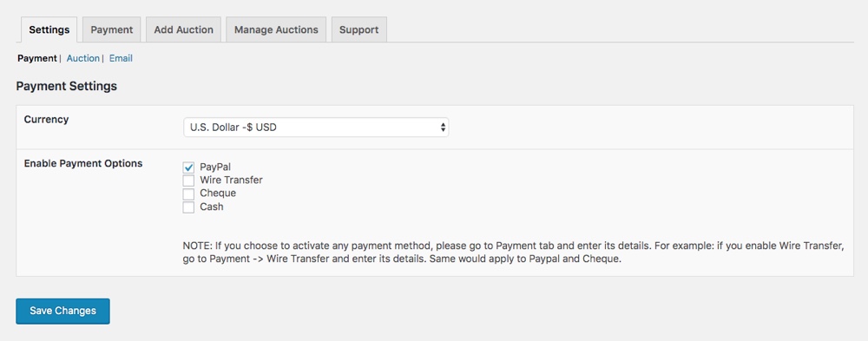Screen dimensions: 868x341
Task: Switch to the Payment tab
Action: 111,30
